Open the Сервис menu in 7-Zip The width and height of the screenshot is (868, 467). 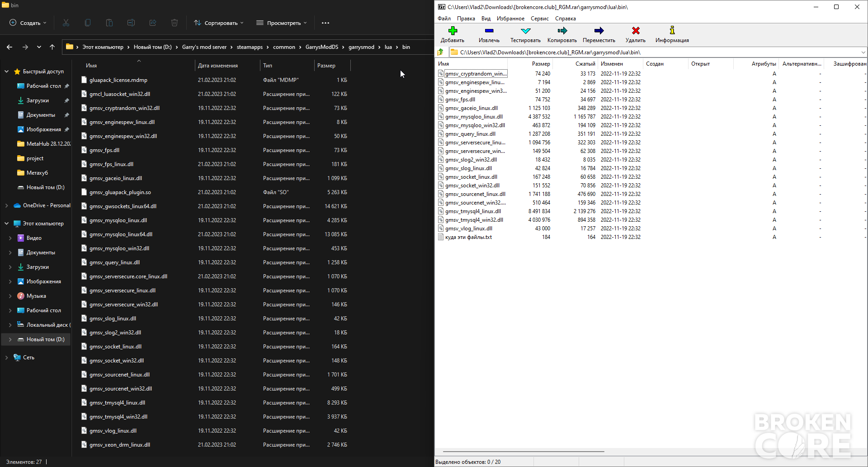pyautogui.click(x=539, y=19)
